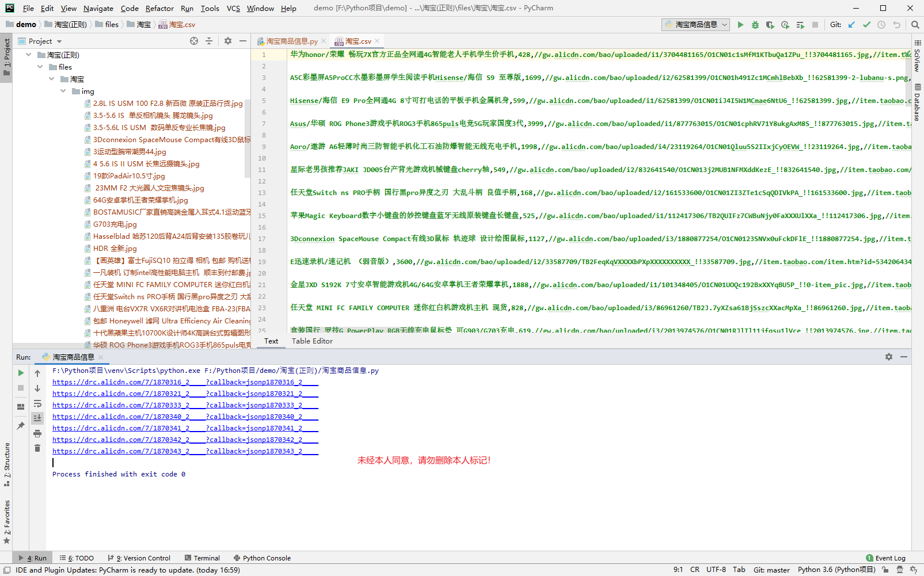Hide the Run panel with minus icon

click(904, 357)
